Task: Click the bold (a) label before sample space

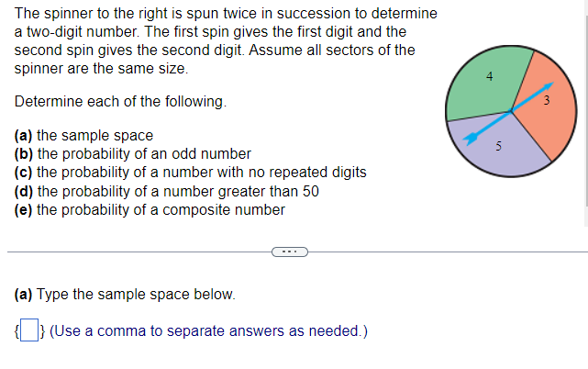Action: point(23,135)
